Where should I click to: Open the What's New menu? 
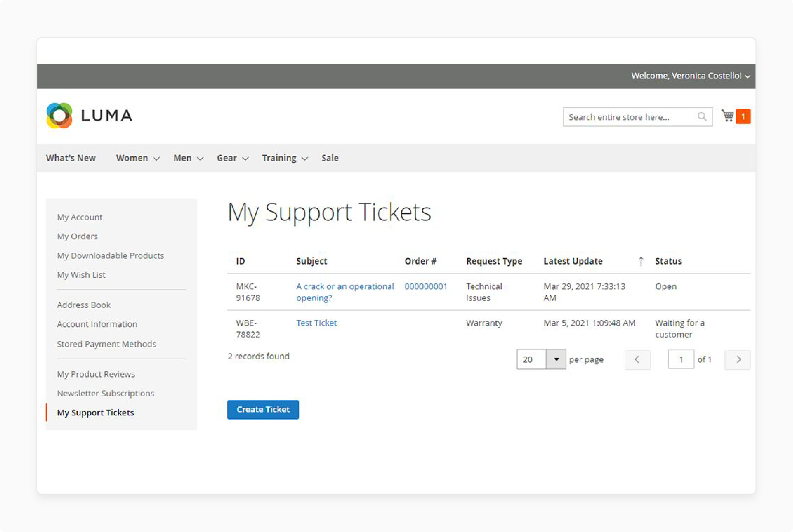(x=71, y=158)
